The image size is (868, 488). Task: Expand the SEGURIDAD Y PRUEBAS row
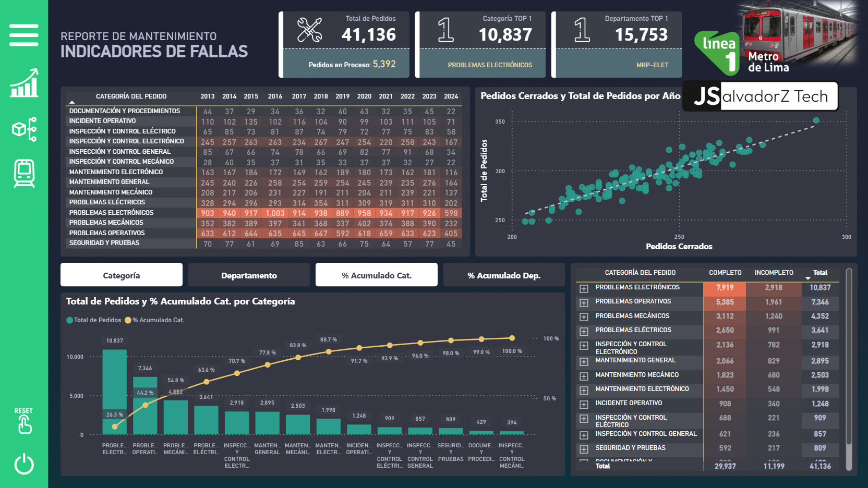[x=584, y=449]
